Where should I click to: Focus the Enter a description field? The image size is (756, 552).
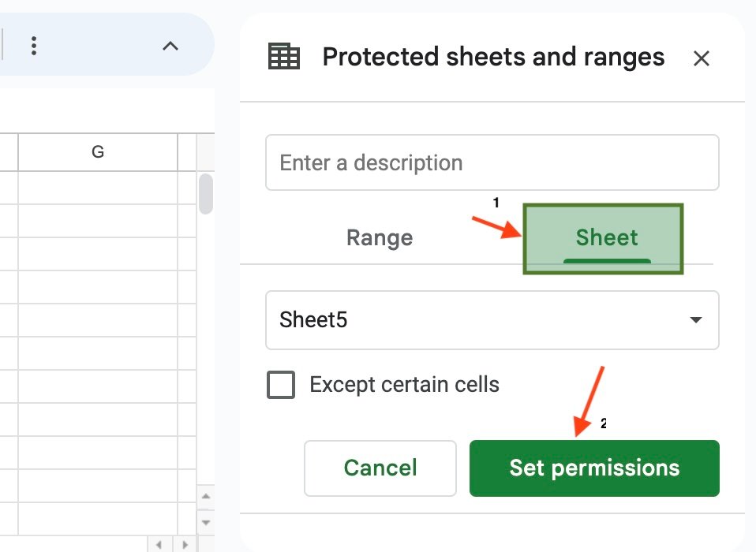(x=492, y=163)
